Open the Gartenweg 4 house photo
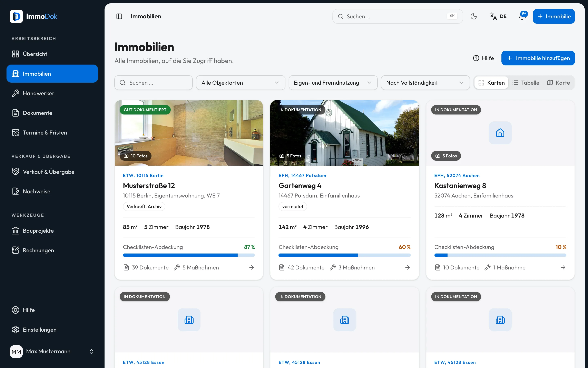This screenshot has width=588, height=368. 345,133
